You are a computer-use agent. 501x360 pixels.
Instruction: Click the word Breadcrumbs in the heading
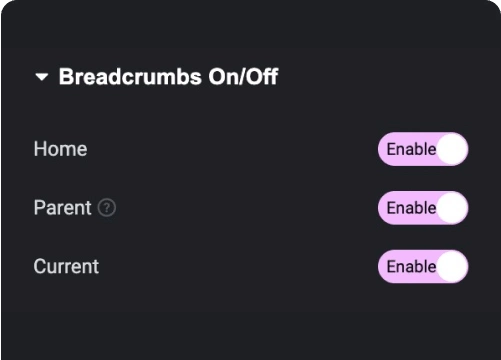point(130,77)
